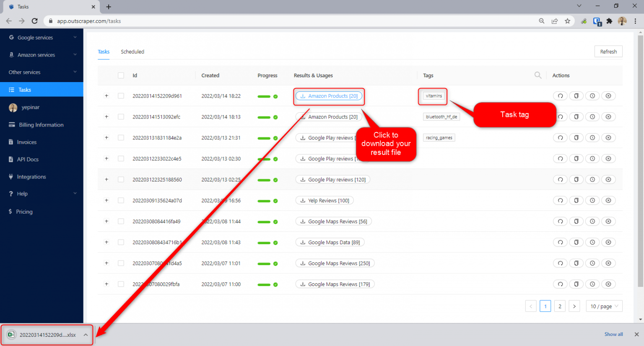
Task: Cancel the racing_games task via X icon
Action: (608, 137)
